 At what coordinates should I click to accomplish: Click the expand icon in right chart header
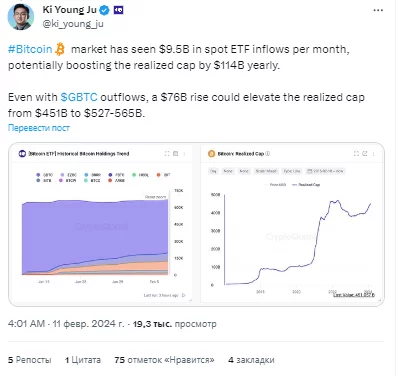tap(356, 153)
